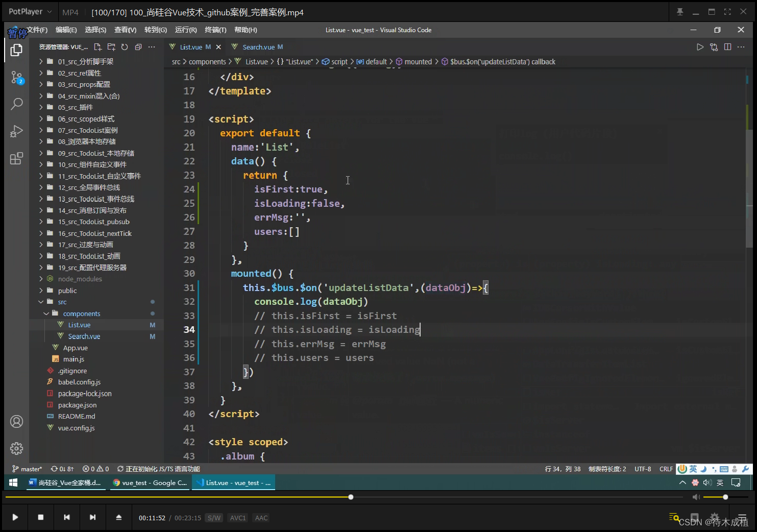Click the UTF-8 encoding status item
The height and width of the screenshot is (532, 757).
(643, 469)
